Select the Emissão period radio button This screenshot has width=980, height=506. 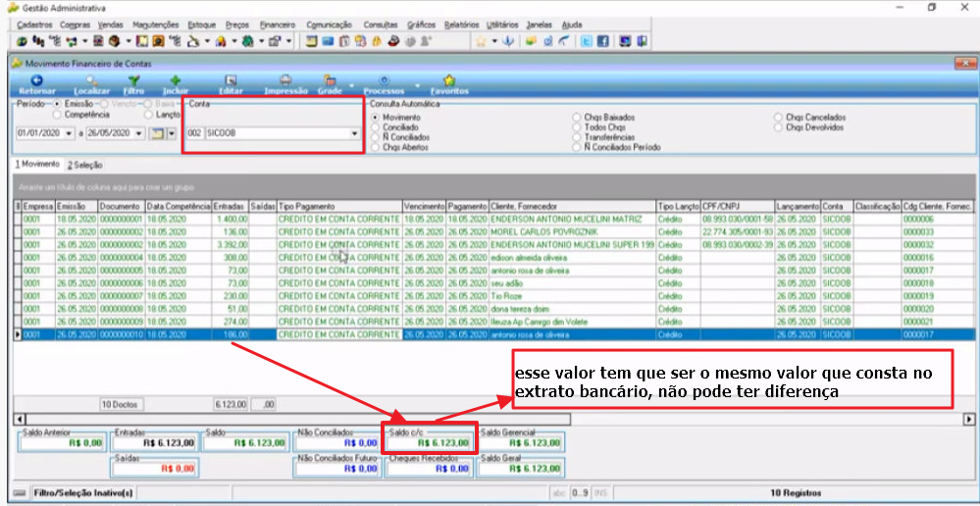tap(58, 104)
